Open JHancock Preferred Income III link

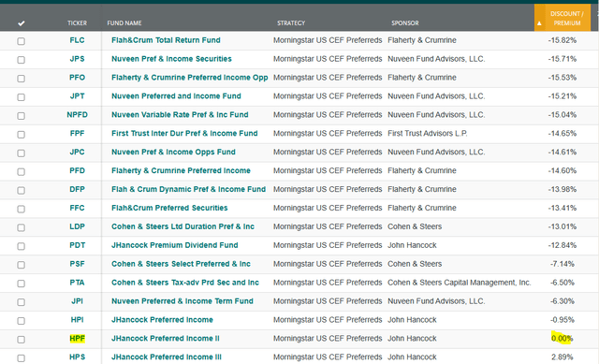[x=167, y=357]
